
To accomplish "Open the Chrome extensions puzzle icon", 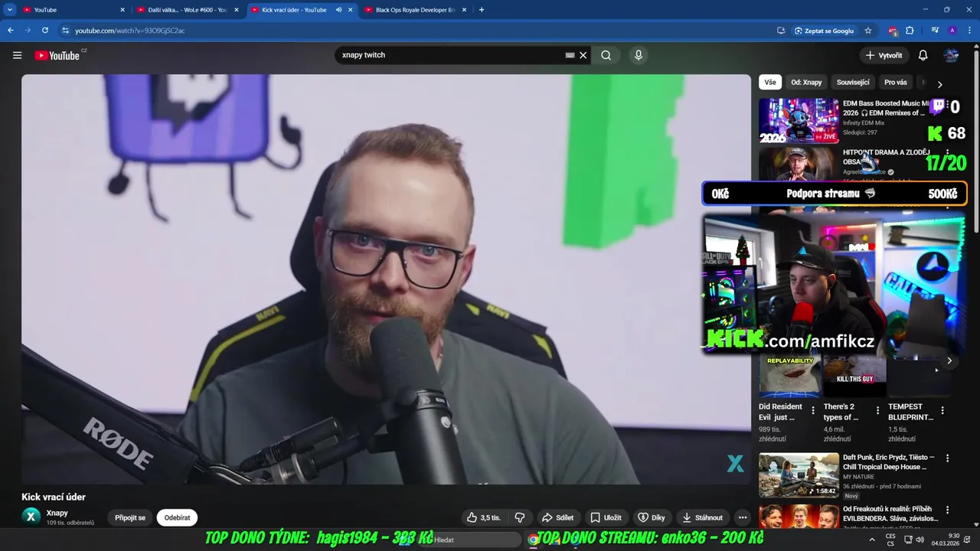I will [910, 31].
